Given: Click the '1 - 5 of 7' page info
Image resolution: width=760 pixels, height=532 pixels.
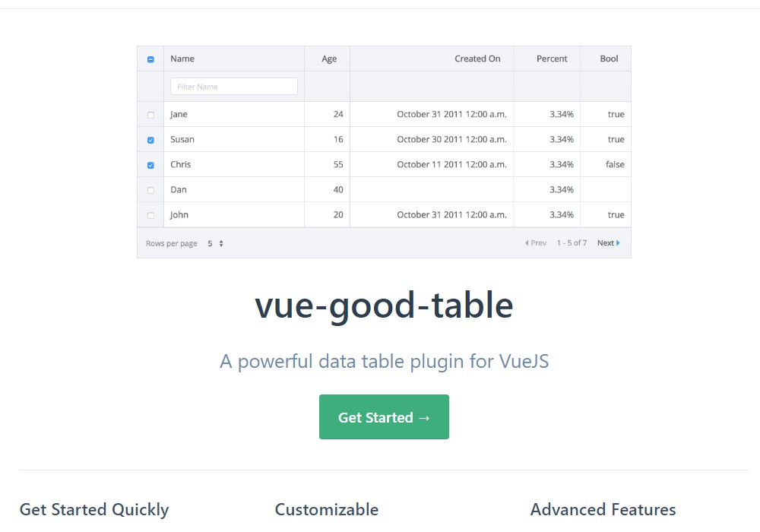Looking at the screenshot, I should 572,242.
